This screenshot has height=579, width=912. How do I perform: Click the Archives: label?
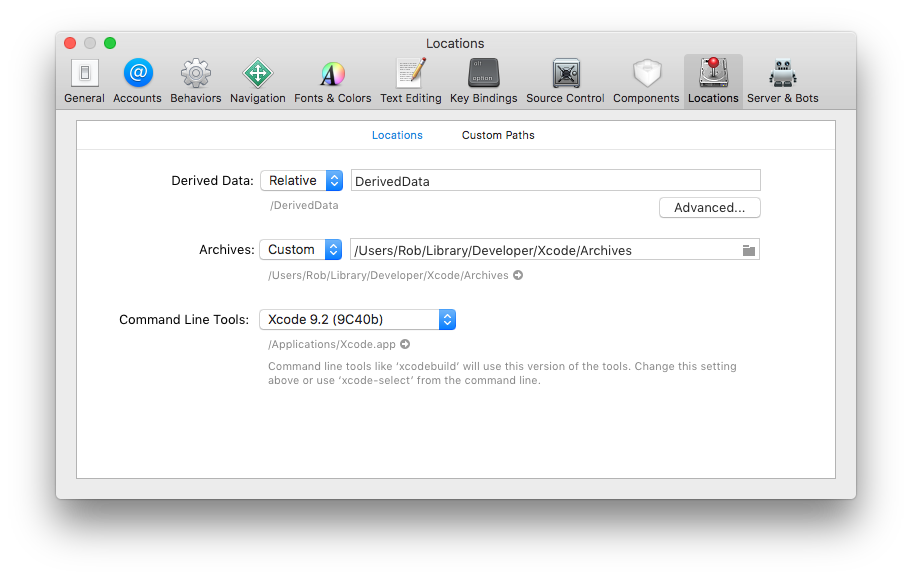227,250
